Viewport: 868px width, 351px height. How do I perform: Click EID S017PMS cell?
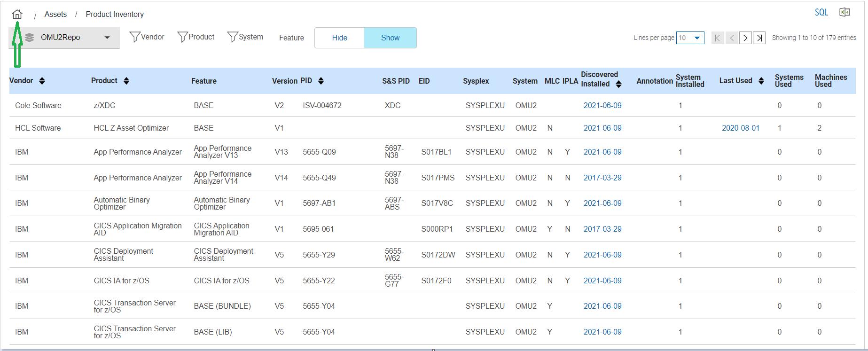coord(438,178)
